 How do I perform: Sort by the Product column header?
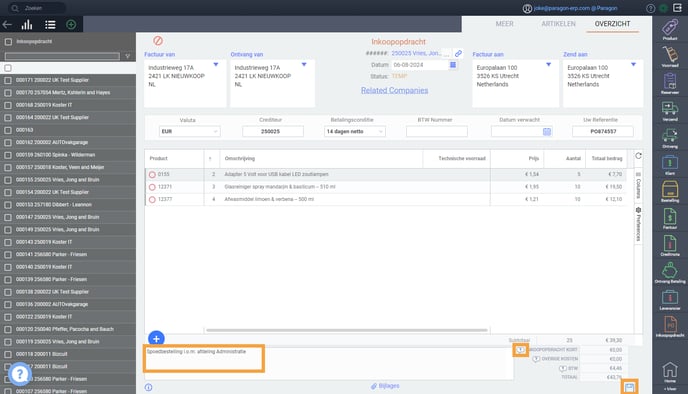pyautogui.click(x=158, y=158)
